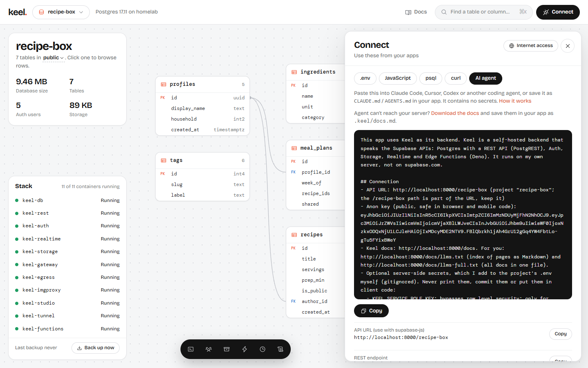Click the meal_plans table icon
This screenshot has width=588, height=368.
click(294, 148)
